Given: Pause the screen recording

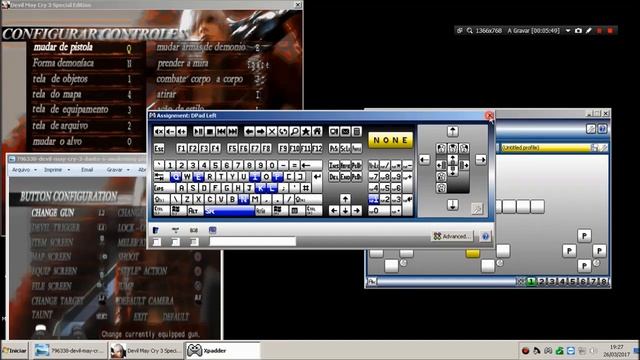Looking at the screenshot, I should [599, 31].
